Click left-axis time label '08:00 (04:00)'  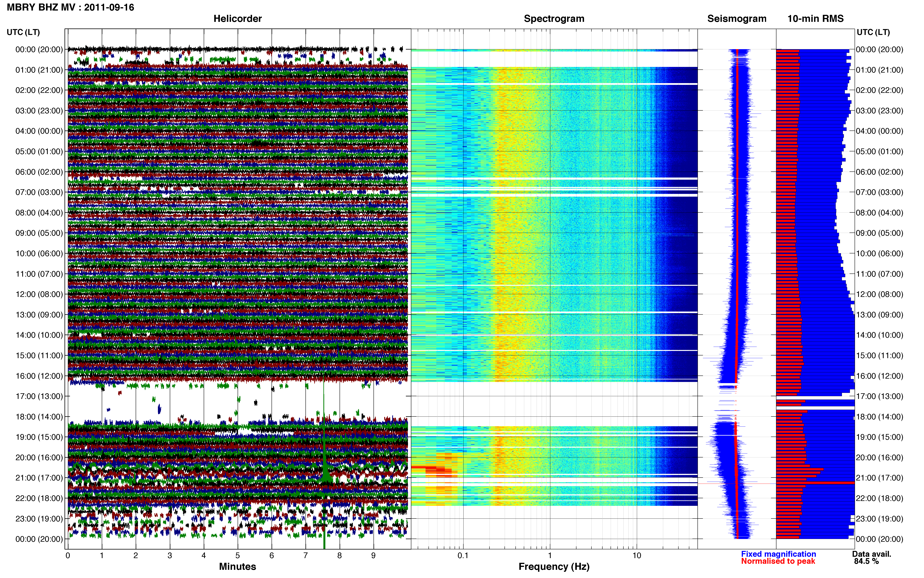(39, 213)
